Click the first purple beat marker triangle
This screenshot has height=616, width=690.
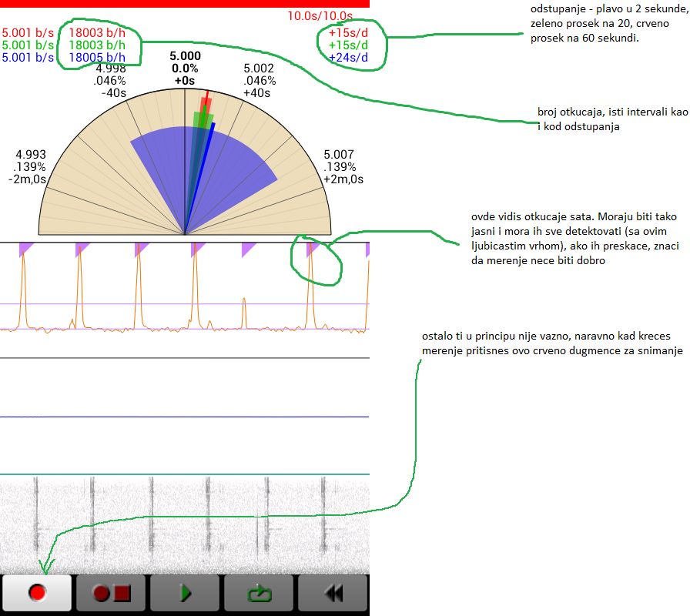tap(25, 247)
